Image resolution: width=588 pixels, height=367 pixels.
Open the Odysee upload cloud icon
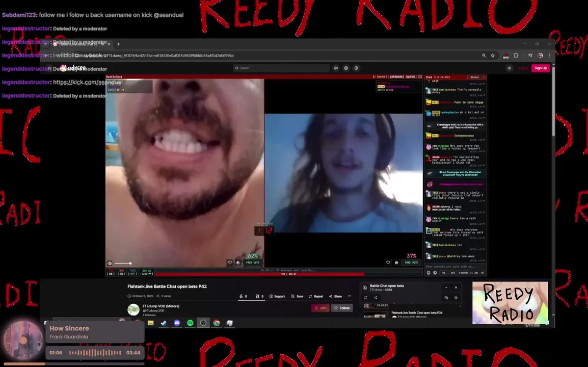coord(336,68)
